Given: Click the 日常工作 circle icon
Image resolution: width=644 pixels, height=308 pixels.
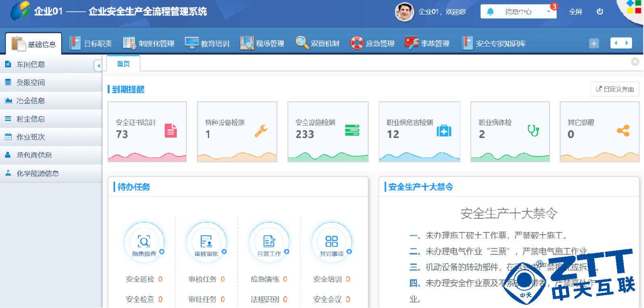Looking at the screenshot, I should tap(269, 242).
